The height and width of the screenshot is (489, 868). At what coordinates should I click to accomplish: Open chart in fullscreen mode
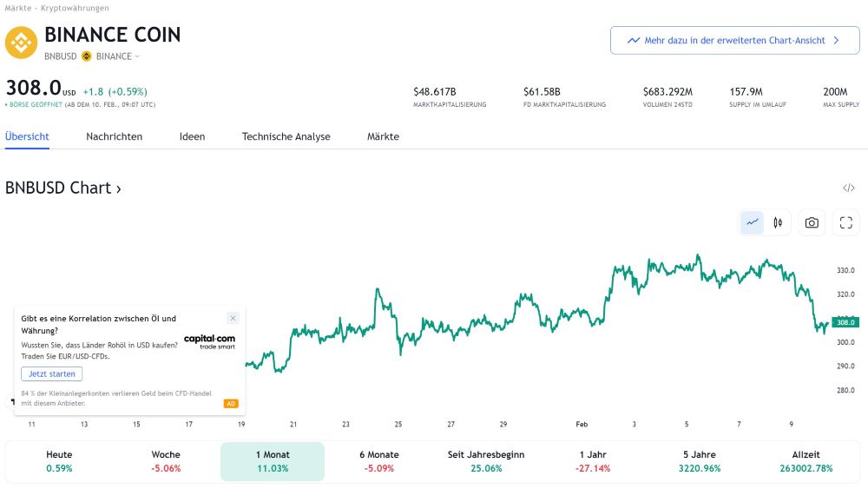tap(845, 222)
